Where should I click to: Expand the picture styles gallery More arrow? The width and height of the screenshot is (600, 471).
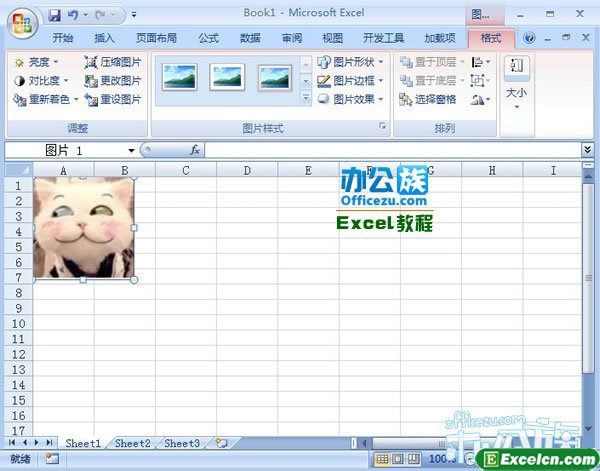coord(306,98)
